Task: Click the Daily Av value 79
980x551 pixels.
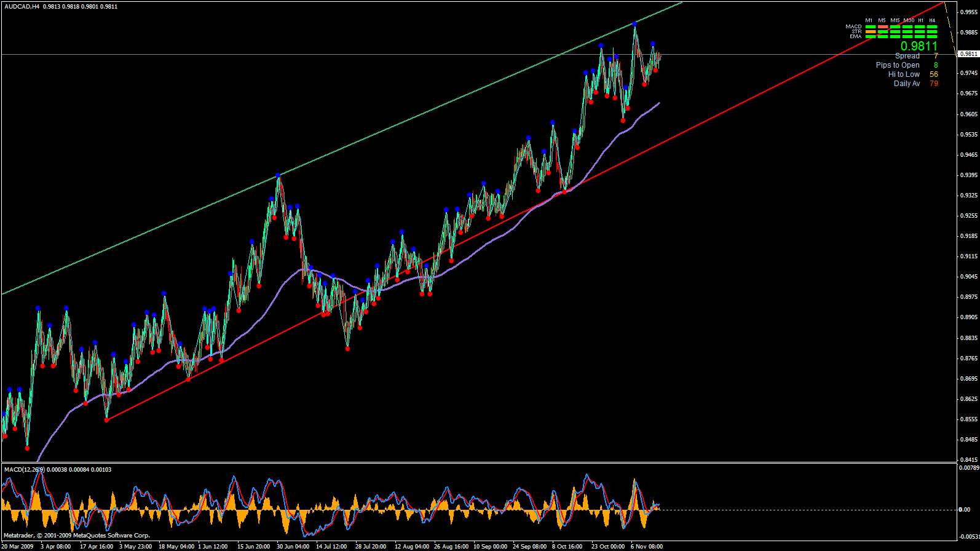Action: [x=934, y=84]
